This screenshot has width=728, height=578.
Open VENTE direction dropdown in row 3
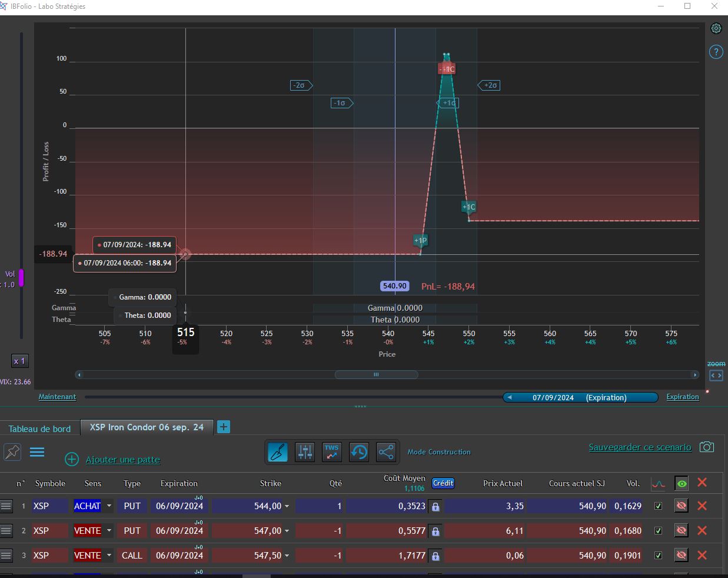point(109,556)
